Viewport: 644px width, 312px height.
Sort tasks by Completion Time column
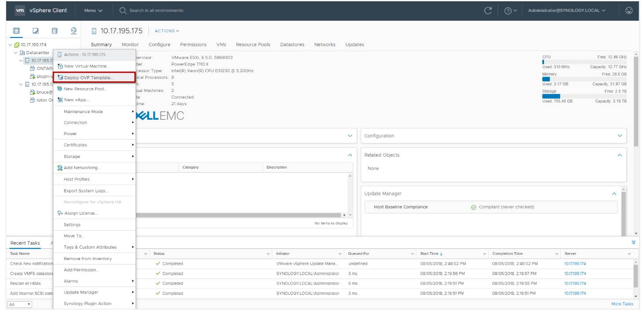[x=507, y=253]
